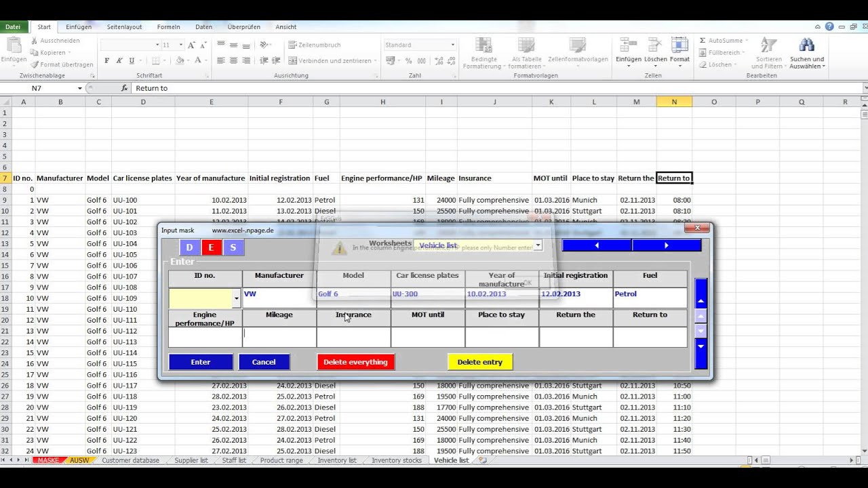Click the thousands separator 000 icon
Viewport: 868px width, 488px height.
tap(420, 60)
